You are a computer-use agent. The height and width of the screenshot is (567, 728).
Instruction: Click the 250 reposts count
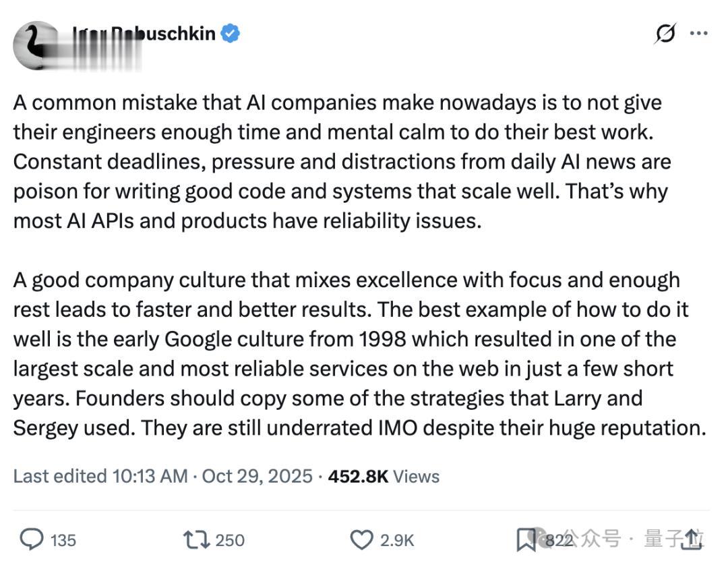(231, 540)
